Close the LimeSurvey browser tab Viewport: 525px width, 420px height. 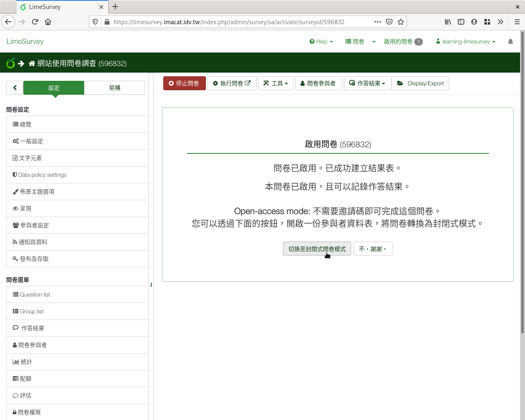(x=101, y=7)
